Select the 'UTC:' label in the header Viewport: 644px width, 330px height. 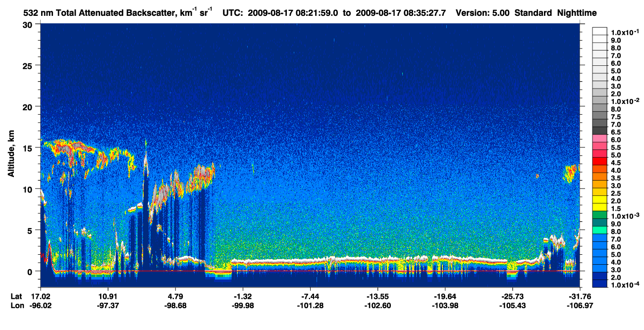coord(233,13)
